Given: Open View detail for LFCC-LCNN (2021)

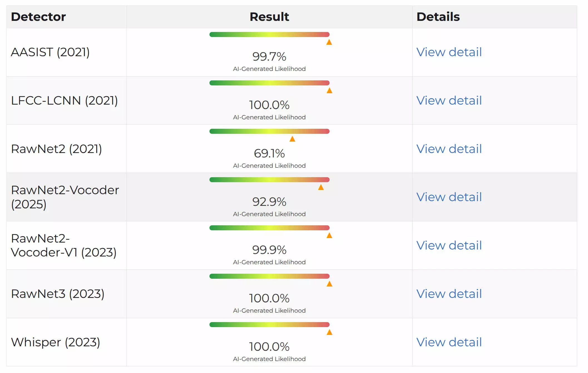Looking at the screenshot, I should tap(449, 100).
